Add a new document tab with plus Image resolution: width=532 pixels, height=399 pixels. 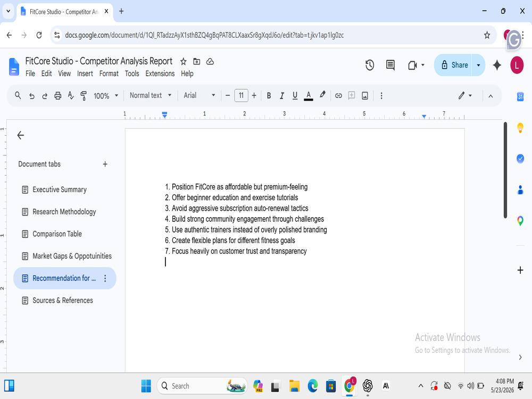[105, 164]
